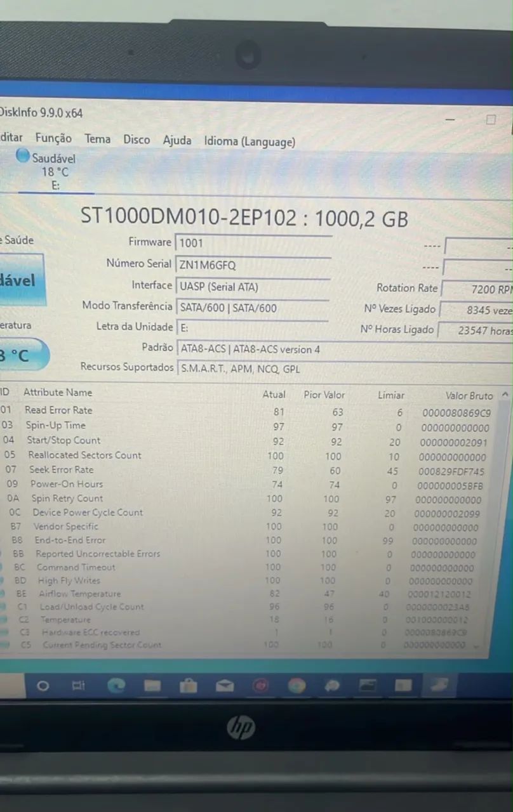Click the Recursos Suportados field S.M.A.R.T., APM, NCQ, GPL
513x812 pixels.
pos(345,369)
